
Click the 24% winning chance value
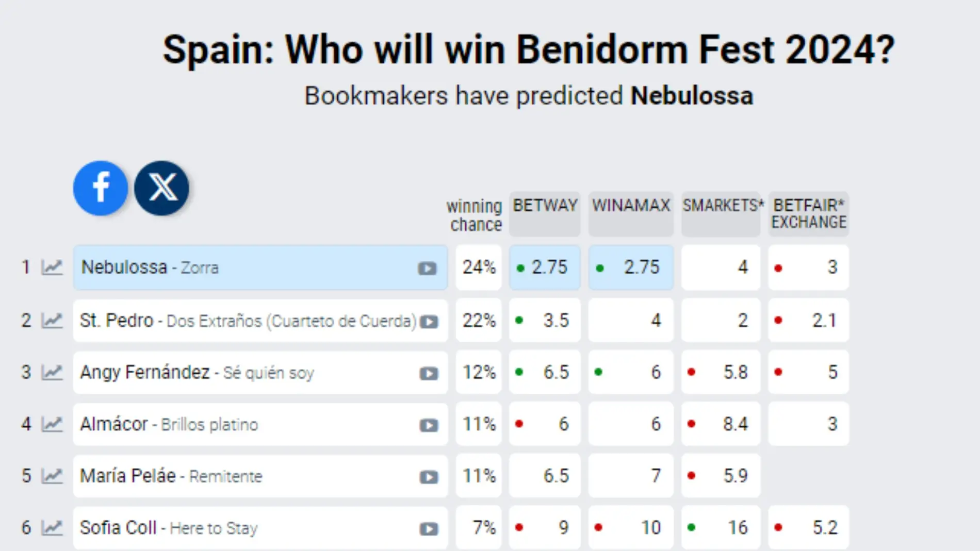tap(478, 268)
